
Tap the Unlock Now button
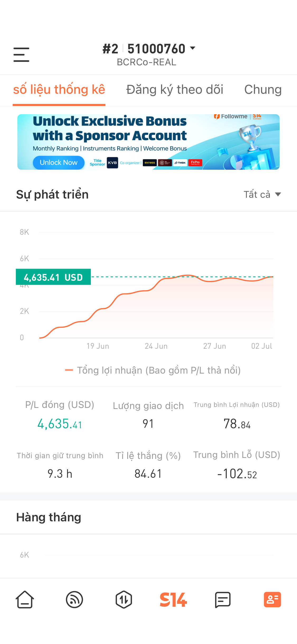tap(59, 163)
